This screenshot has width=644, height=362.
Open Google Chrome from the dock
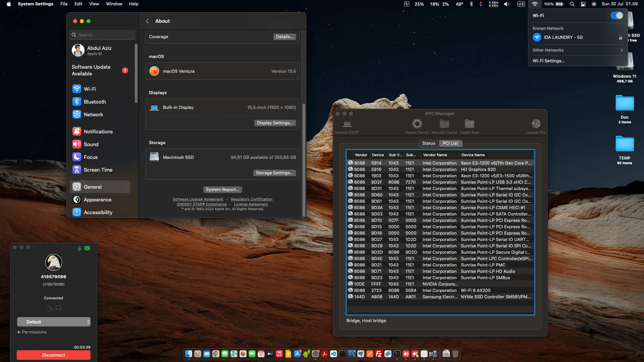coord(216,354)
